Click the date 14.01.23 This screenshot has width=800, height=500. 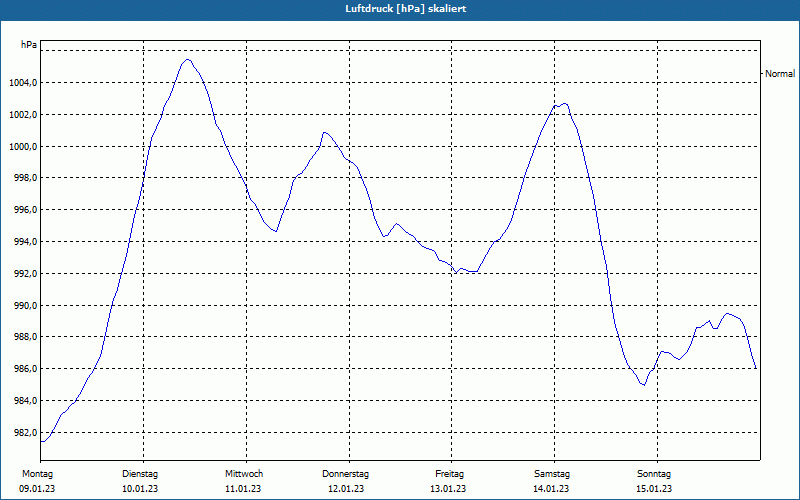(551, 489)
